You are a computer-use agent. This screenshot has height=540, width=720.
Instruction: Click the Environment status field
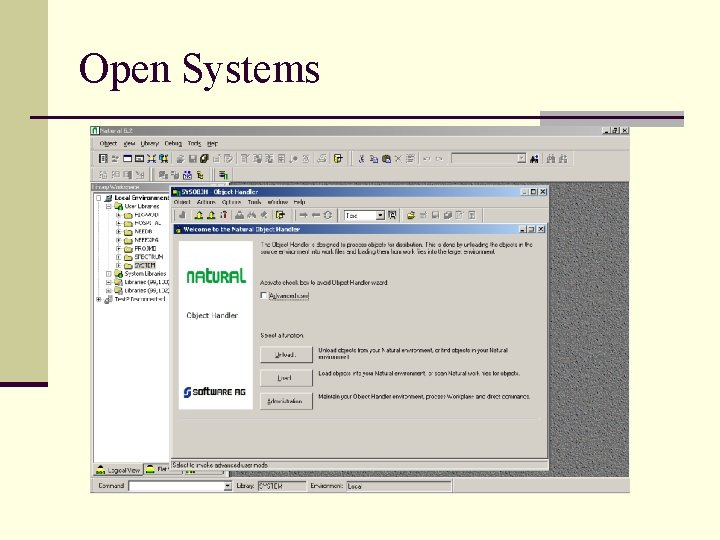point(399,486)
